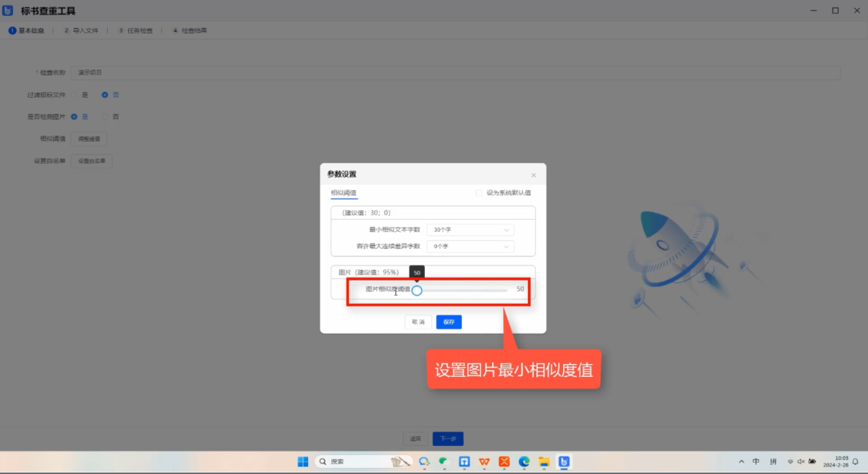
Task: Click the 检查名称 input field
Action: pyautogui.click(x=455, y=73)
